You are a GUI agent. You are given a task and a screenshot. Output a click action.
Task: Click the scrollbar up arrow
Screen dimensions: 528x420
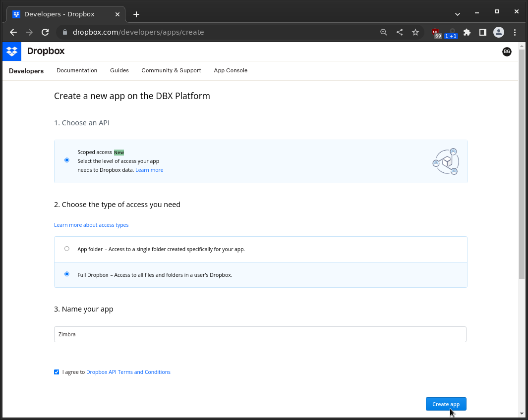click(522, 46)
